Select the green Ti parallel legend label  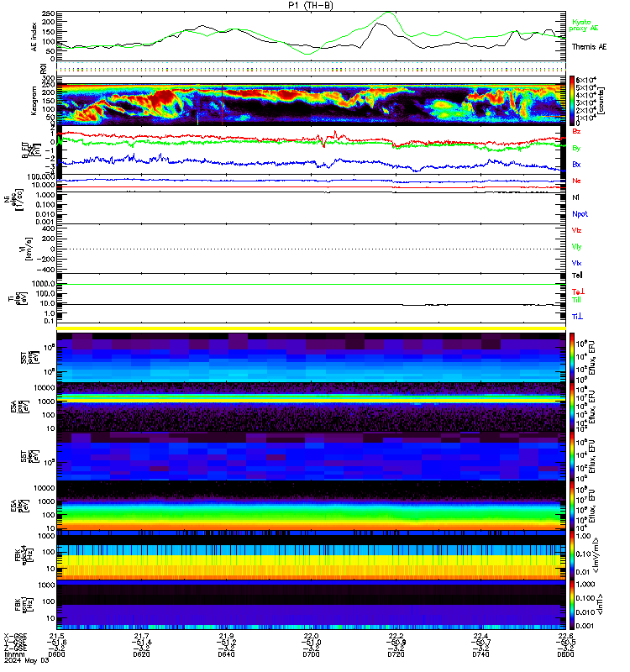point(577,300)
